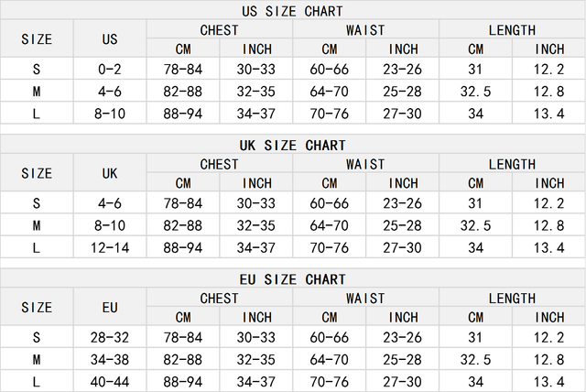The image size is (586, 392).
Task: Select the "0-2" US size cell
Action: [110, 70]
